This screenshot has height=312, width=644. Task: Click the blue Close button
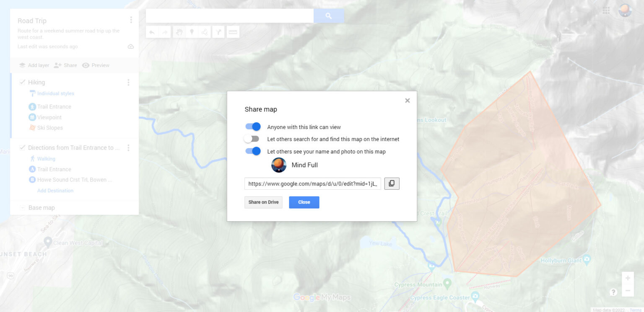[304, 202]
